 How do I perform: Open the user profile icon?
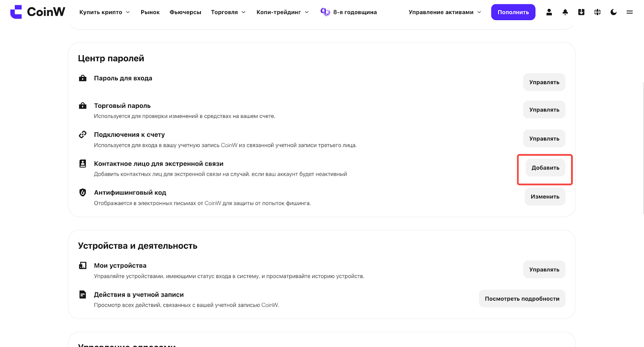[549, 12]
